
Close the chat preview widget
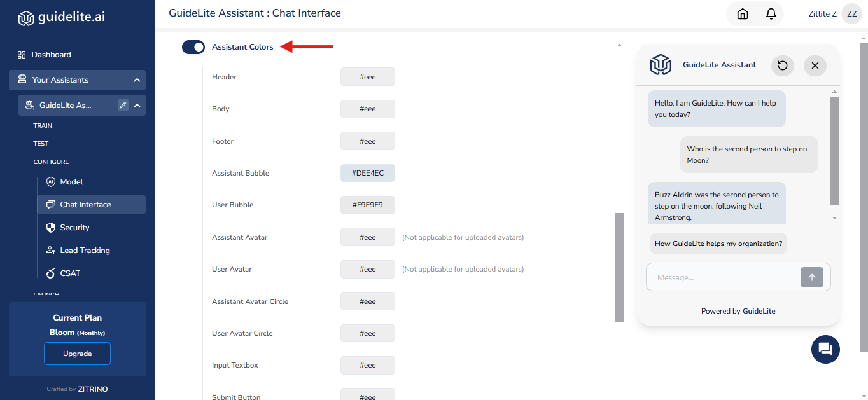coord(815,66)
